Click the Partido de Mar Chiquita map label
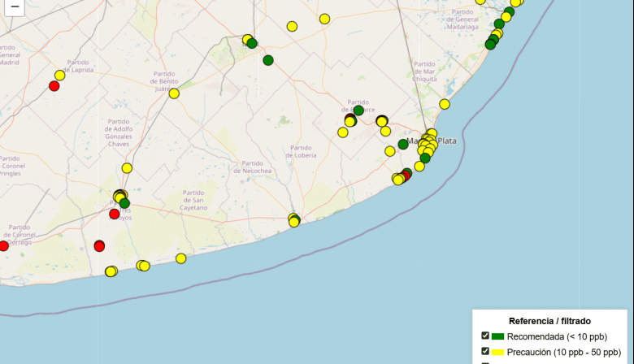This screenshot has height=364, width=634. [424, 71]
